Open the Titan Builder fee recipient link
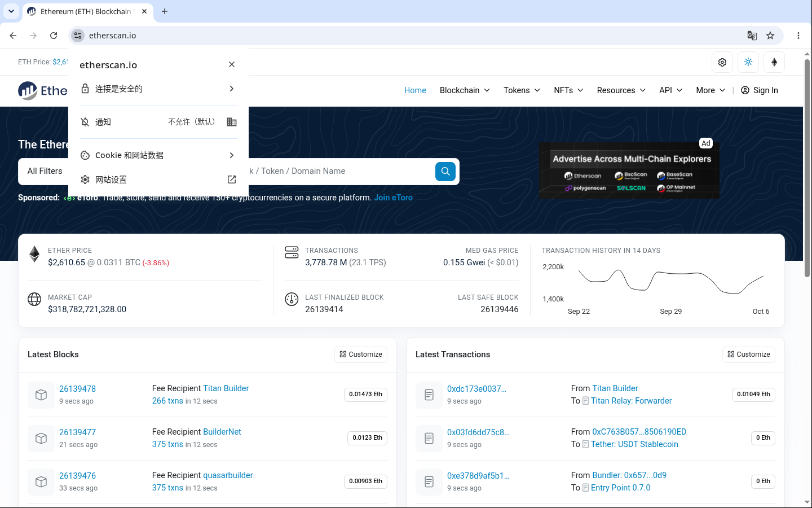 pyautogui.click(x=226, y=388)
